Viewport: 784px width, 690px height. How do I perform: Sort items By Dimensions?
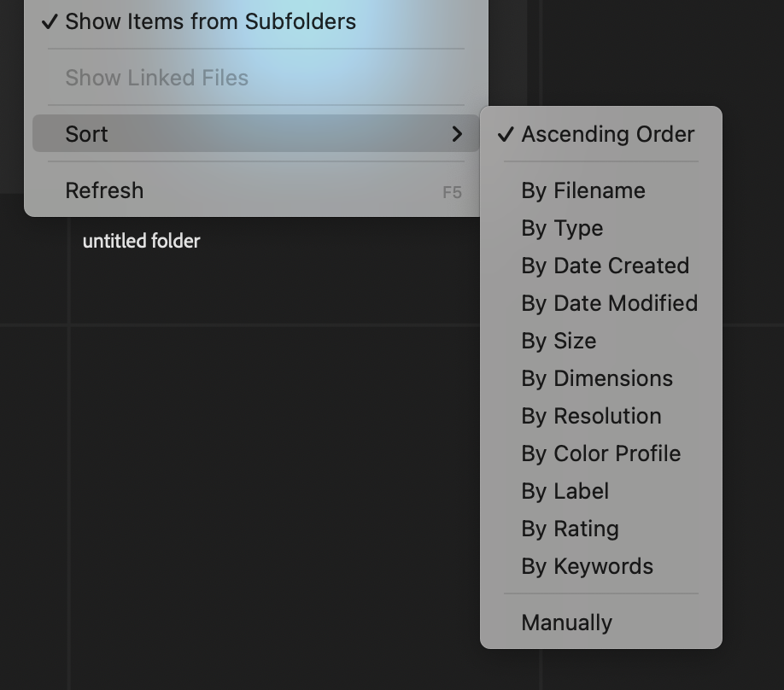pos(597,378)
